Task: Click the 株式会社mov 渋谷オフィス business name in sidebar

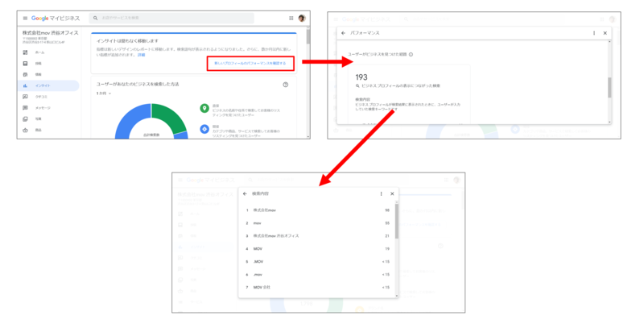Action: [x=51, y=32]
